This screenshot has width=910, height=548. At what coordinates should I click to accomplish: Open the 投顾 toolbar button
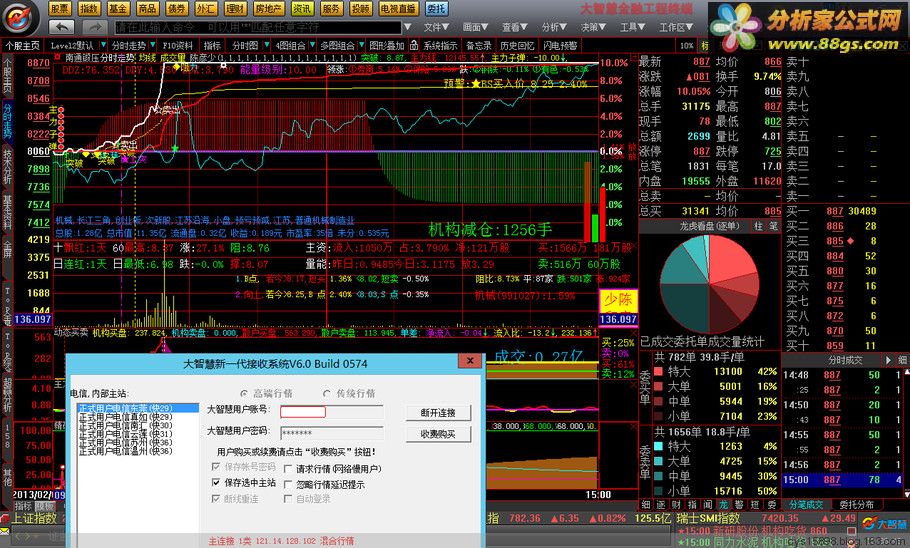[360, 9]
